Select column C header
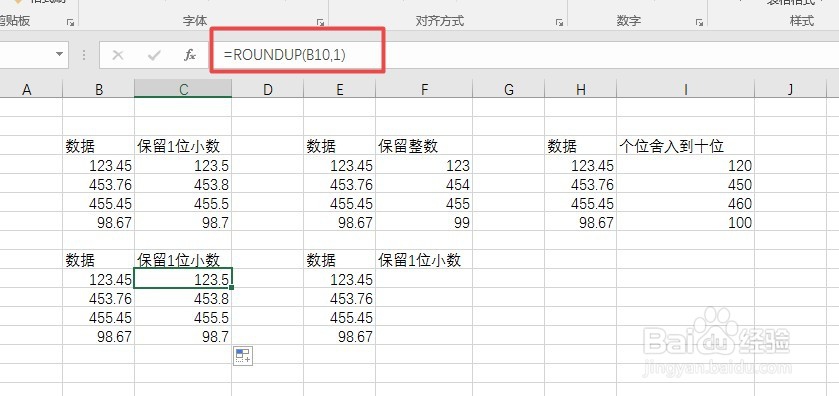Screen dimensions: 839x396 183,89
